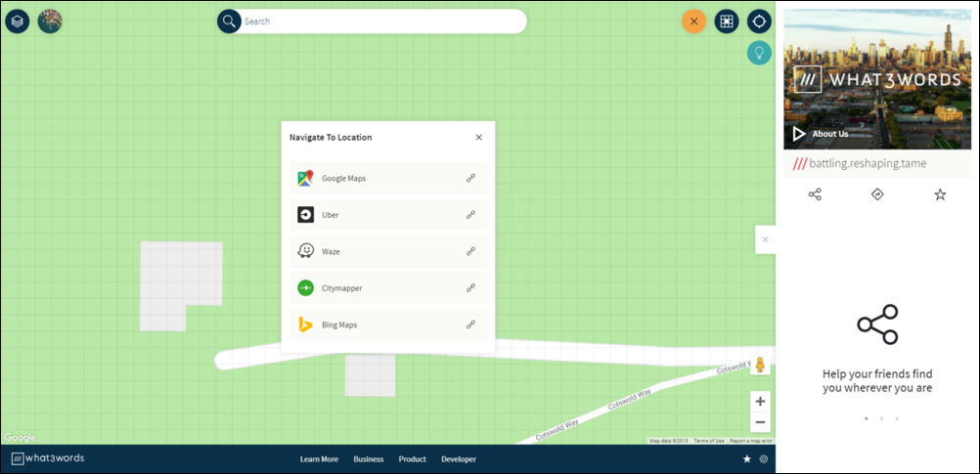Collapse the right side panel

coord(765,239)
